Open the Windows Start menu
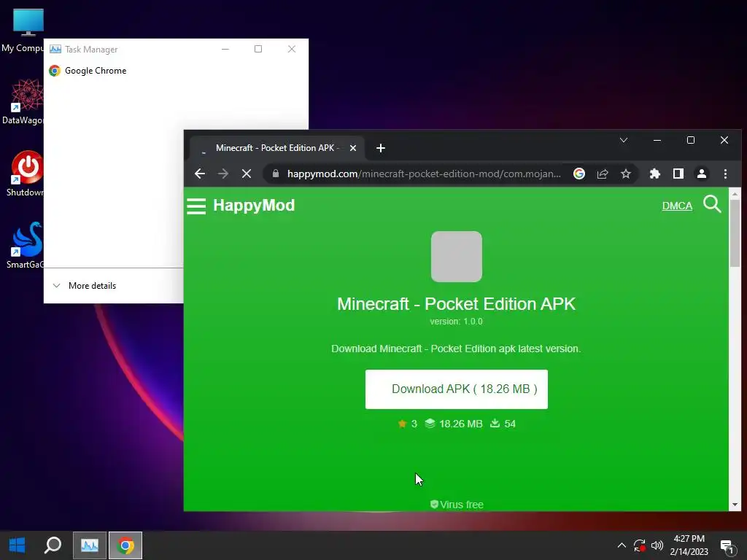Viewport: 747px width, 560px height. [18, 545]
